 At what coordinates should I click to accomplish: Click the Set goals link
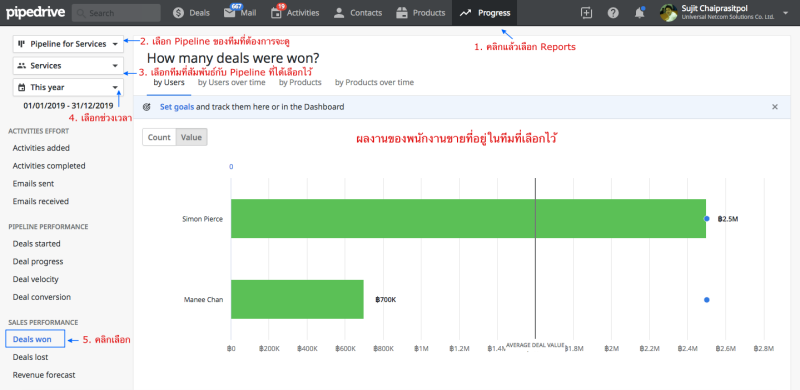tap(177, 107)
